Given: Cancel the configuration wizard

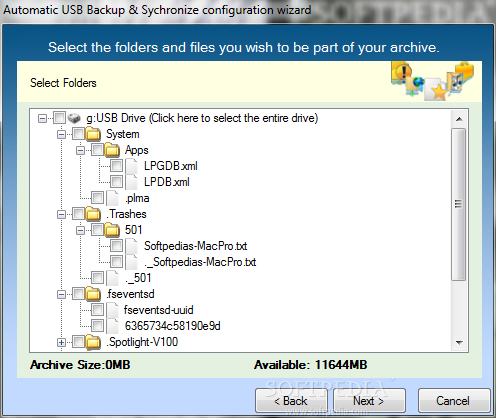Looking at the screenshot, I should [x=454, y=401].
